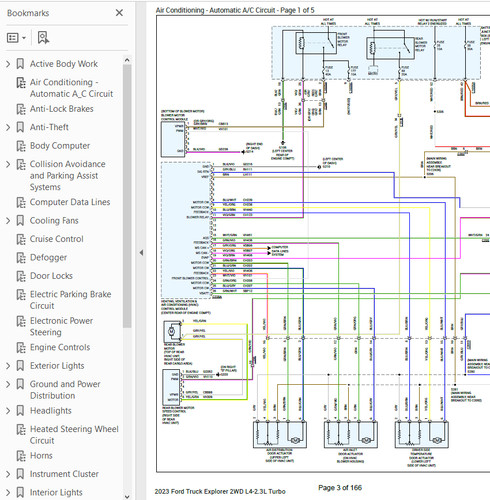Click the Computer Data Lines bookmark icon

click(x=21, y=203)
